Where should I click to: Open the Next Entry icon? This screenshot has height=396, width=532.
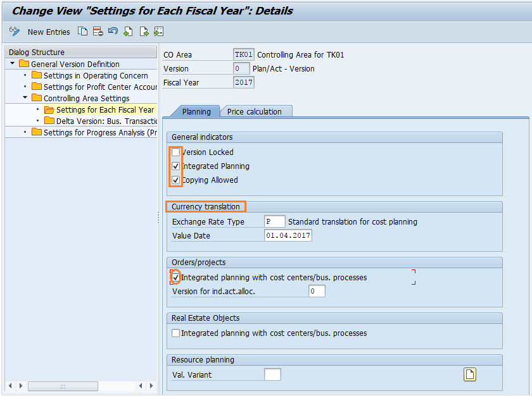pyautogui.click(x=143, y=31)
